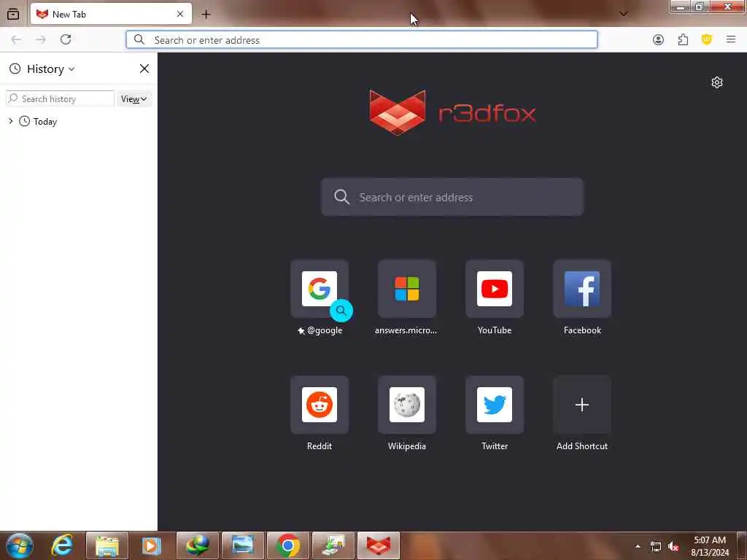
Task: Open the picture viewer taskbar icon
Action: (x=242, y=545)
